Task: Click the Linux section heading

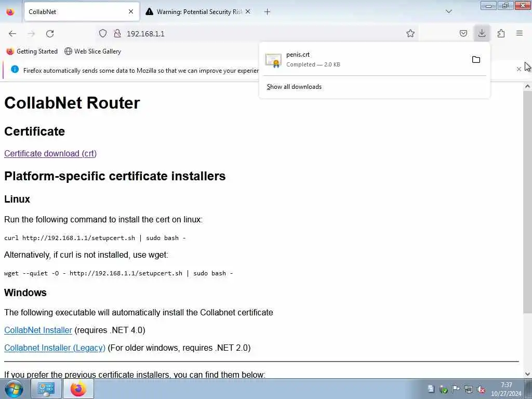Action: [x=17, y=199]
